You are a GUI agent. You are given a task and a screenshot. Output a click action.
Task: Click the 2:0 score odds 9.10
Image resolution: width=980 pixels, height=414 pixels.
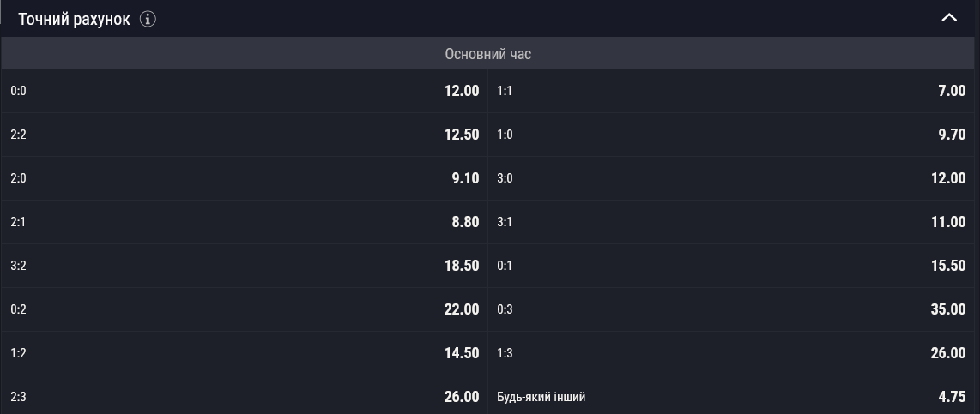(x=245, y=178)
